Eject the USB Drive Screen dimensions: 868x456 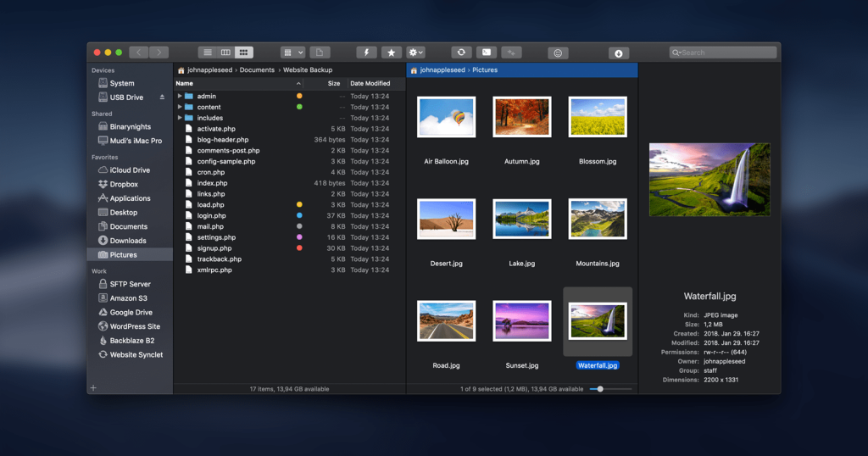point(162,97)
